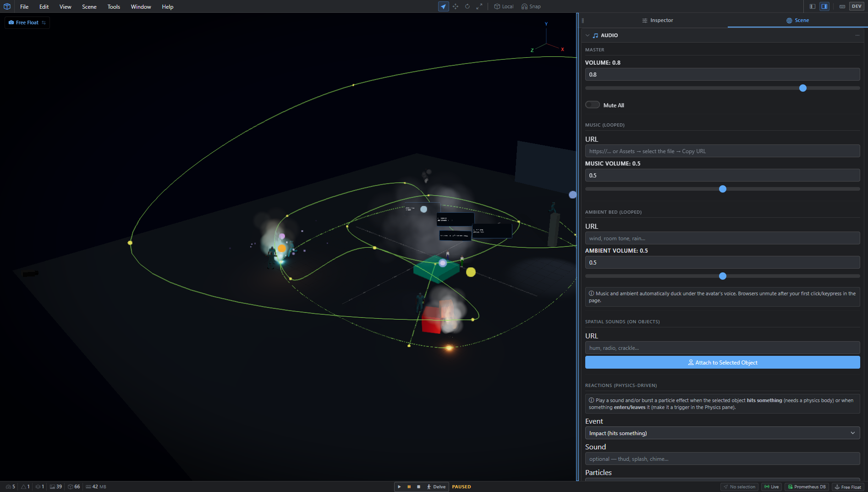
Task: Open the Tools menu
Action: point(114,6)
